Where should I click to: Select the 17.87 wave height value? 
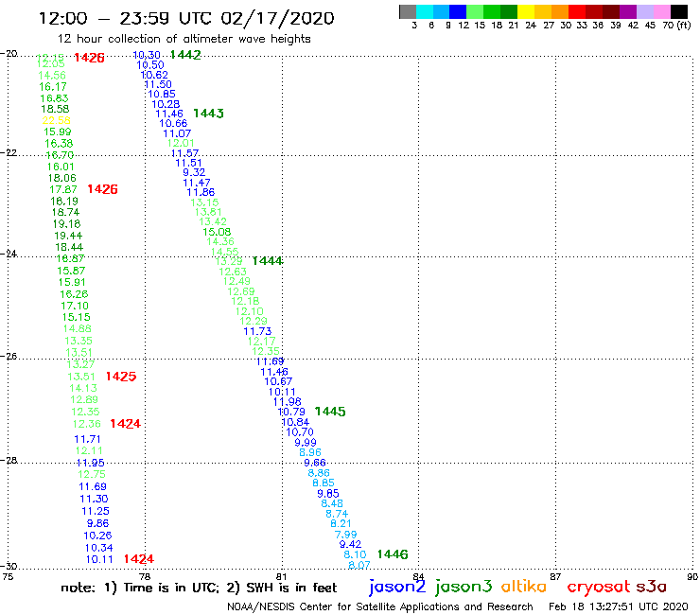click(x=63, y=189)
